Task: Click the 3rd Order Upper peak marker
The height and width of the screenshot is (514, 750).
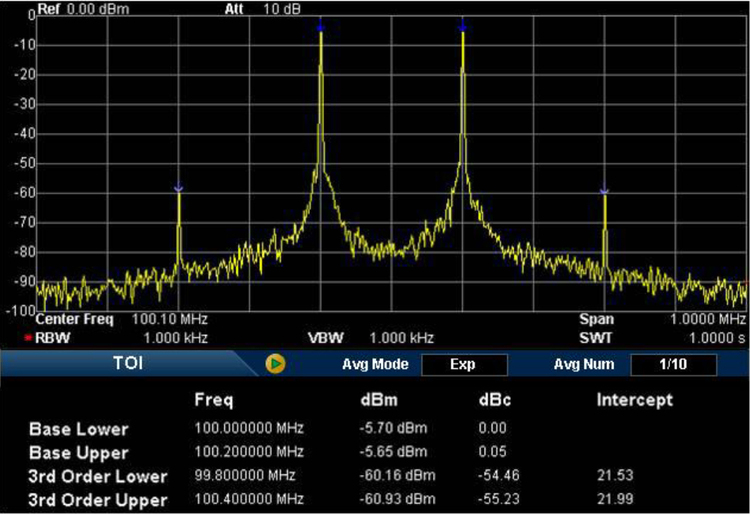Action: 604,189
